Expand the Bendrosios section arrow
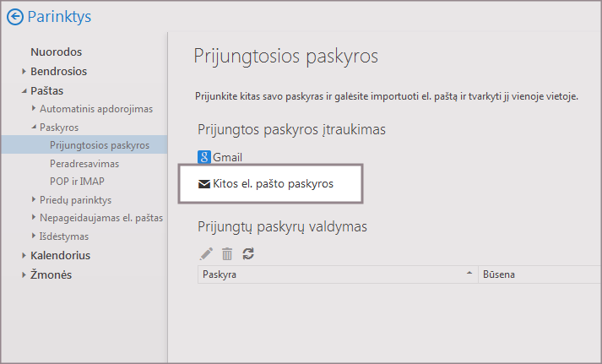The height and width of the screenshot is (364, 602). pos(24,72)
